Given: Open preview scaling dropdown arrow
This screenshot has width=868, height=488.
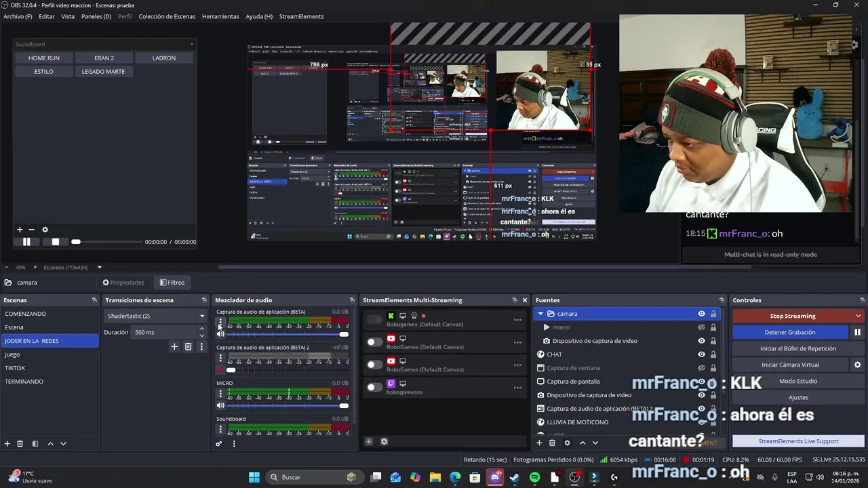Looking at the screenshot, I should tap(99, 267).
